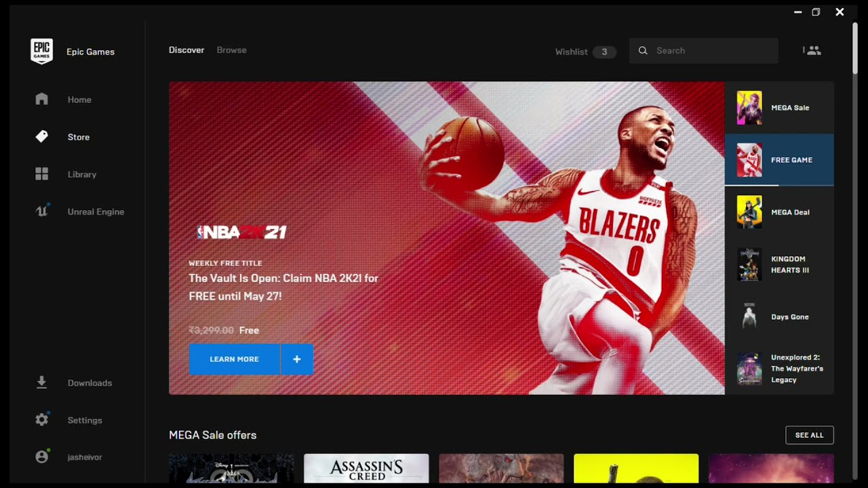Switch to the Browse tab

tap(231, 50)
